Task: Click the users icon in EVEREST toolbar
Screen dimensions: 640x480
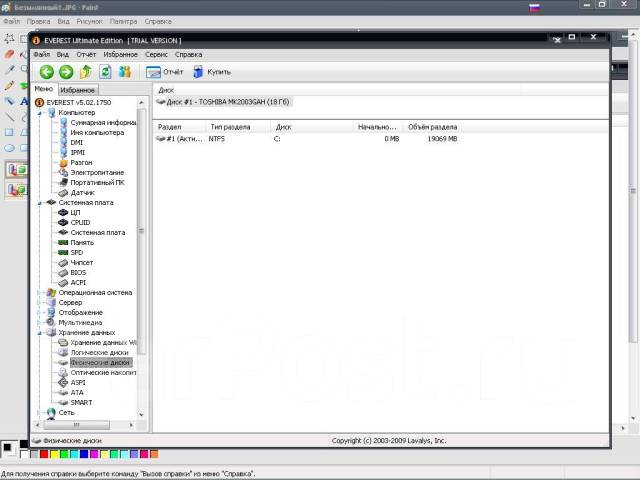Action: (125, 72)
